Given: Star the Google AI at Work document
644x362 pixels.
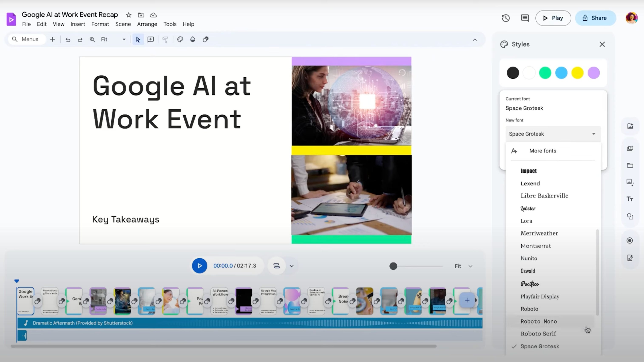Looking at the screenshot, I should click(129, 15).
